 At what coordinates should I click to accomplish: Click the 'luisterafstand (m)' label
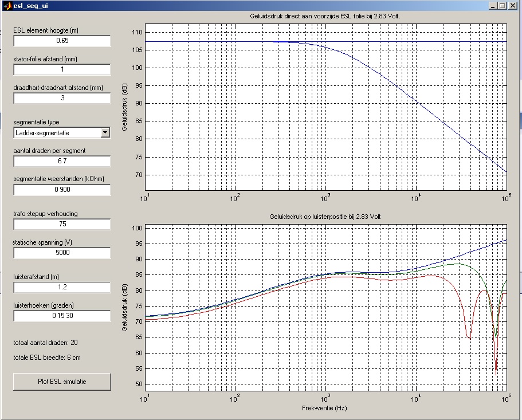tap(36, 277)
